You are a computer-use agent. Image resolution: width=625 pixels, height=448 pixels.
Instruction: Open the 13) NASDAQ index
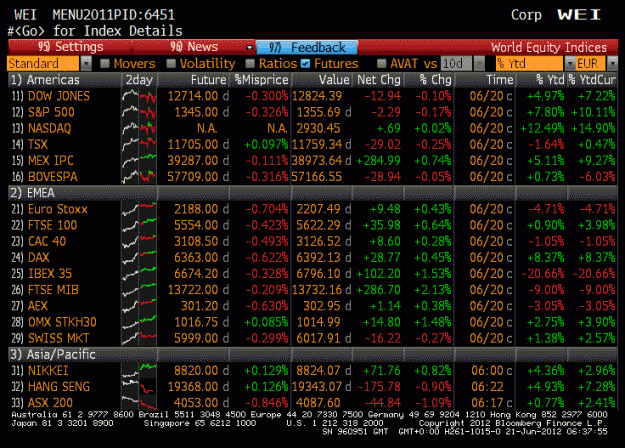pyautogui.click(x=41, y=128)
